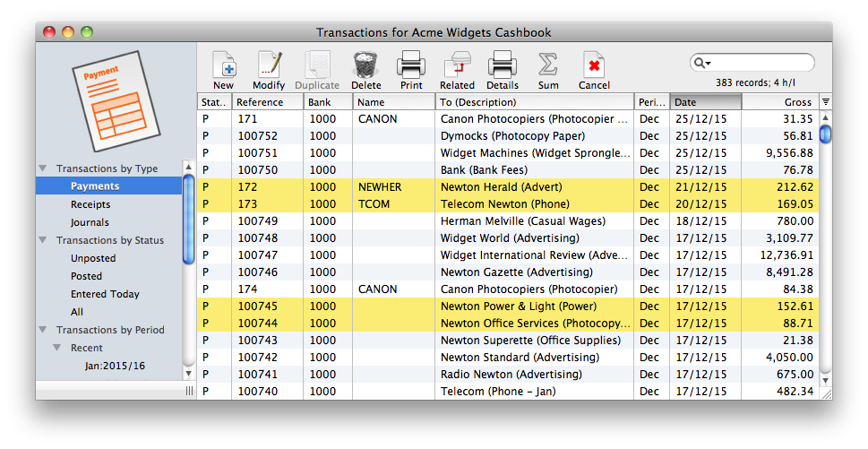
Task: Select the Jan:2015/16 period
Action: (x=116, y=366)
